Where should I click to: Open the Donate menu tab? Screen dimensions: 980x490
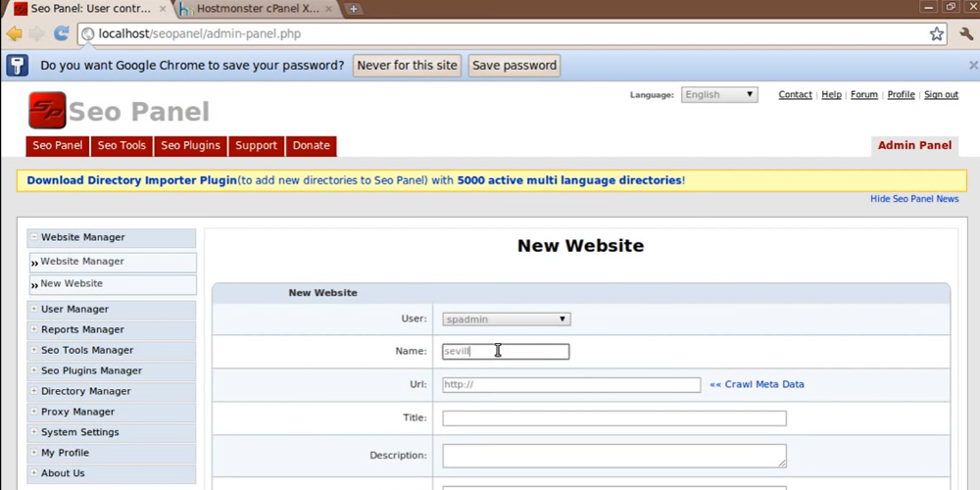pos(312,146)
